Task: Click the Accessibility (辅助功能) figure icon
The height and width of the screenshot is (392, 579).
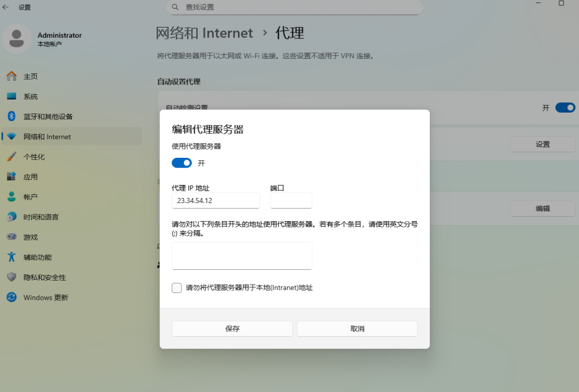Action: [x=11, y=257]
